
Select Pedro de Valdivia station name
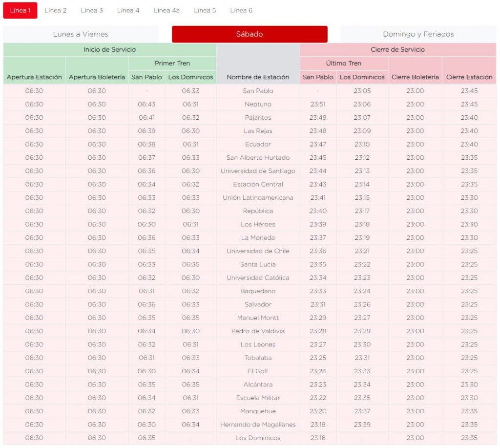[x=258, y=331]
